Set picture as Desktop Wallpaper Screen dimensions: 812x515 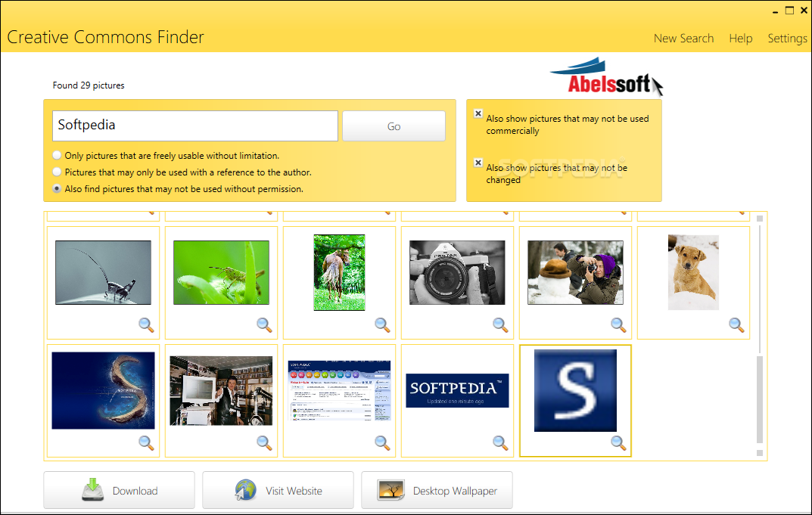(x=437, y=490)
